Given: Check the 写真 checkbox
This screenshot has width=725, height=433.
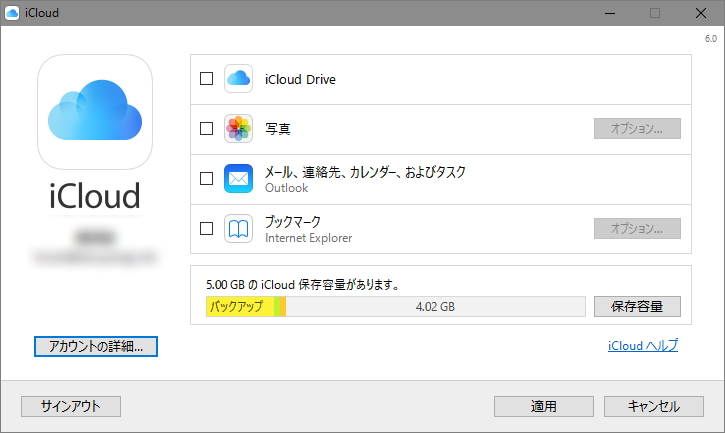Looking at the screenshot, I should 207,129.
